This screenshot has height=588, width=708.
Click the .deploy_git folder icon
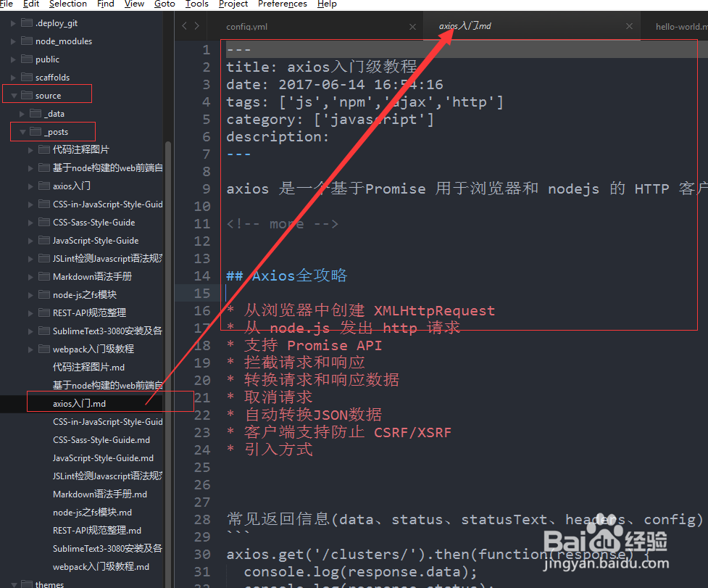pyautogui.click(x=27, y=22)
